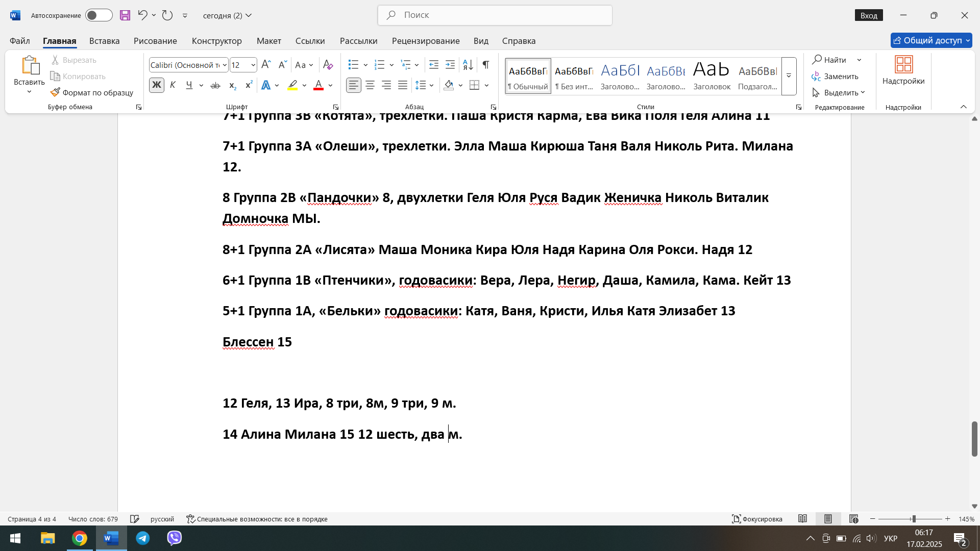Screen dimensions: 980x551
Task: Apply subscript formatting
Action: [x=232, y=85]
